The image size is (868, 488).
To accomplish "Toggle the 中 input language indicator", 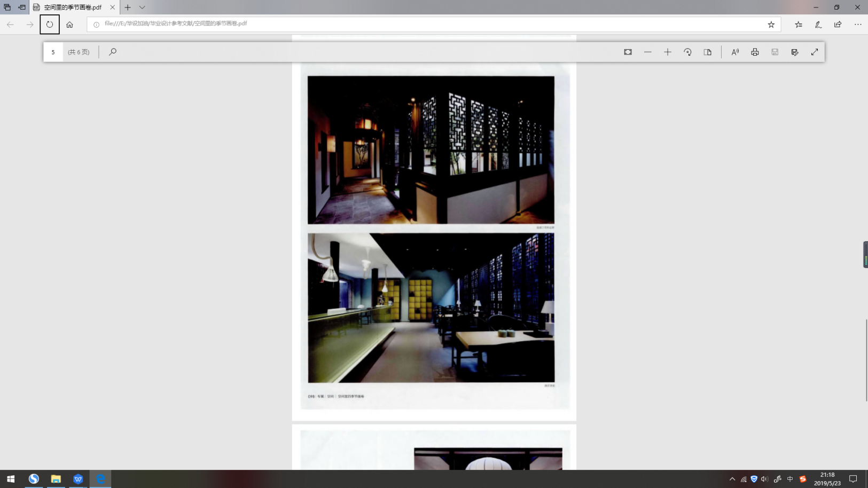I will click(x=790, y=479).
